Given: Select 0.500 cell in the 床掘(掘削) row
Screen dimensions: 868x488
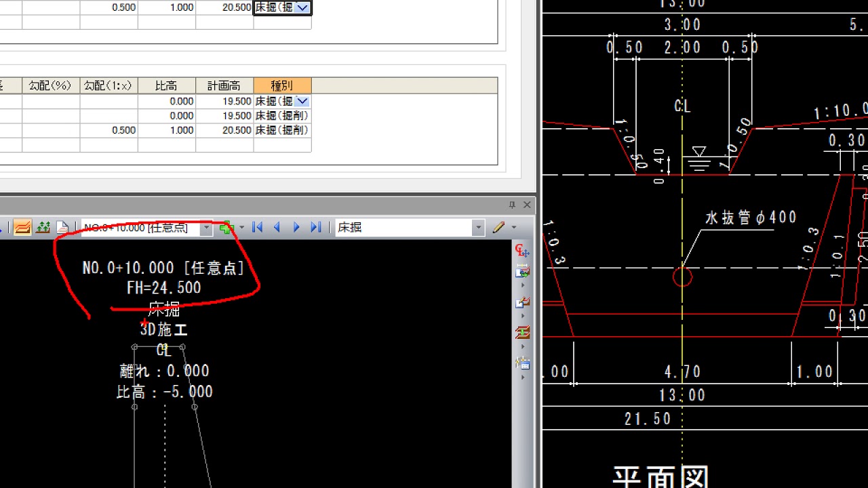Looking at the screenshot, I should click(109, 130).
